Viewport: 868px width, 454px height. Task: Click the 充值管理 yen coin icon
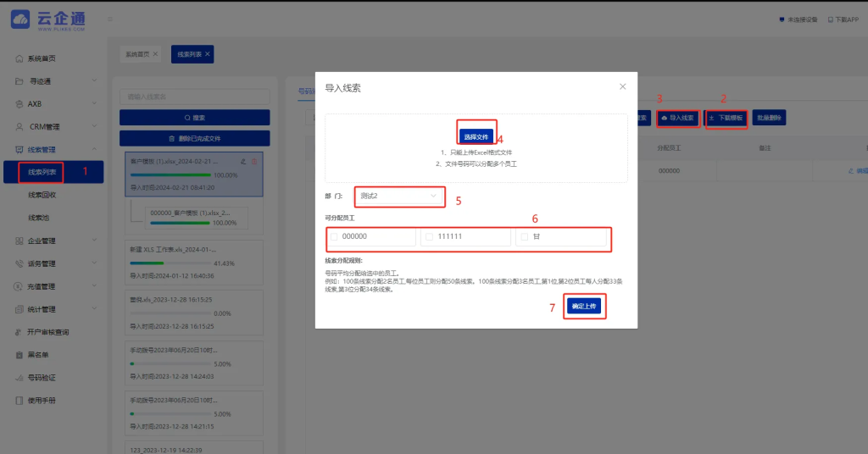19,286
